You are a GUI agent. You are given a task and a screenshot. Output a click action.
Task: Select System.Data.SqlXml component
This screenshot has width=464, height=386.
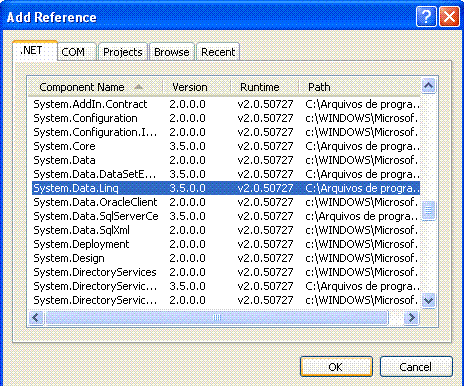(226, 230)
